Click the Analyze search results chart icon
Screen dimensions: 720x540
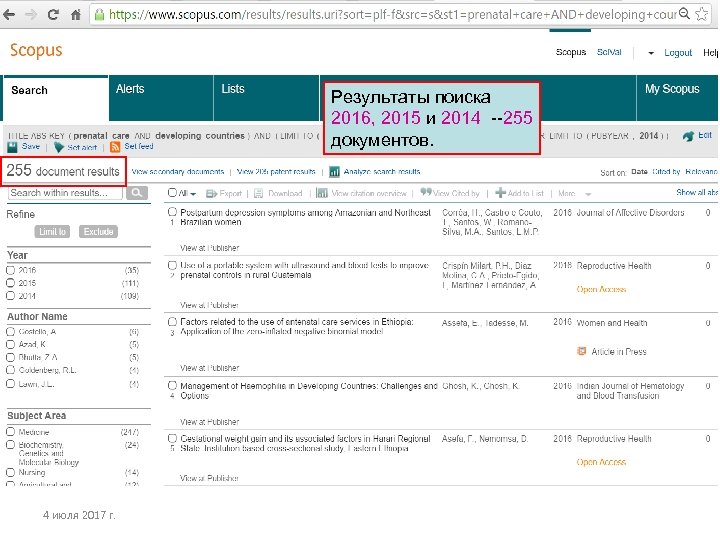point(334,172)
